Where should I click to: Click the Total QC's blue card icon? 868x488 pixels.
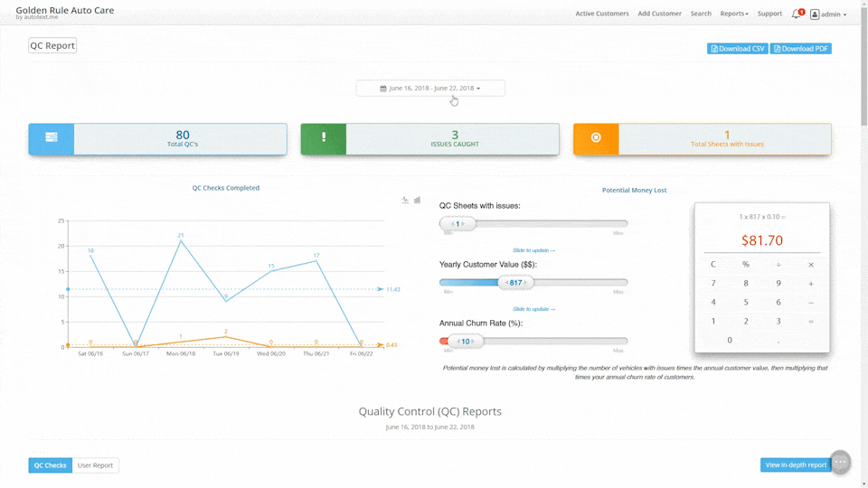point(51,137)
